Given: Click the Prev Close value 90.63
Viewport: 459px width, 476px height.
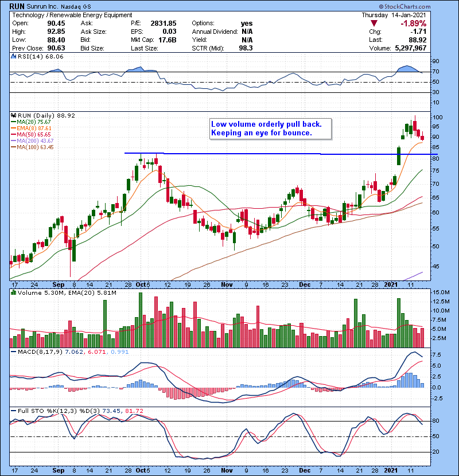Looking at the screenshot, I should [x=56, y=48].
